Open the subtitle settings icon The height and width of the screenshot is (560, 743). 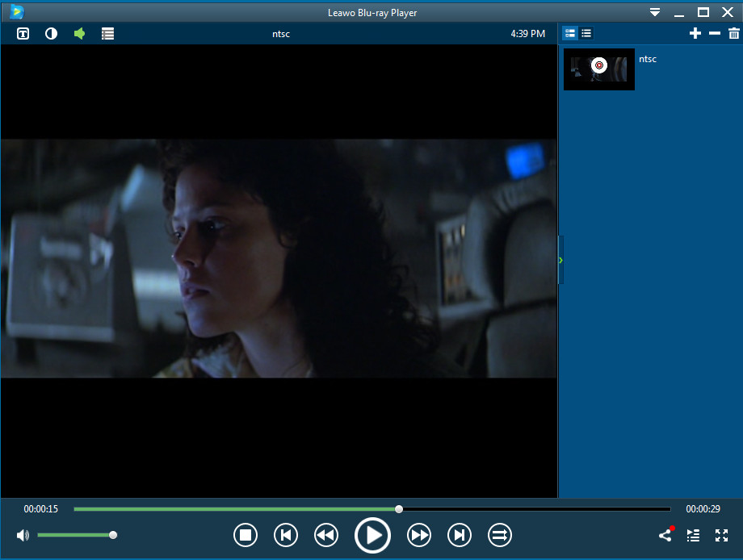point(23,33)
